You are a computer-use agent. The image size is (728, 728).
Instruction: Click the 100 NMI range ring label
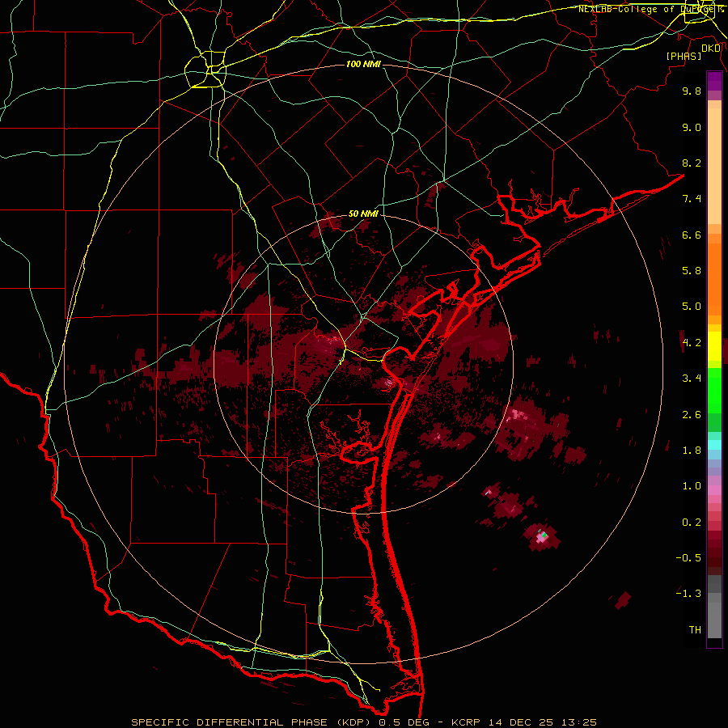coord(363,64)
